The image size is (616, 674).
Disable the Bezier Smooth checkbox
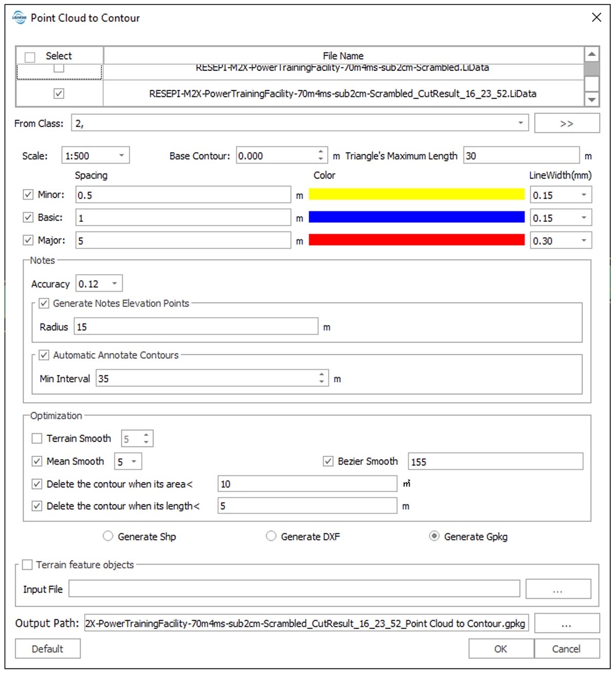point(328,461)
